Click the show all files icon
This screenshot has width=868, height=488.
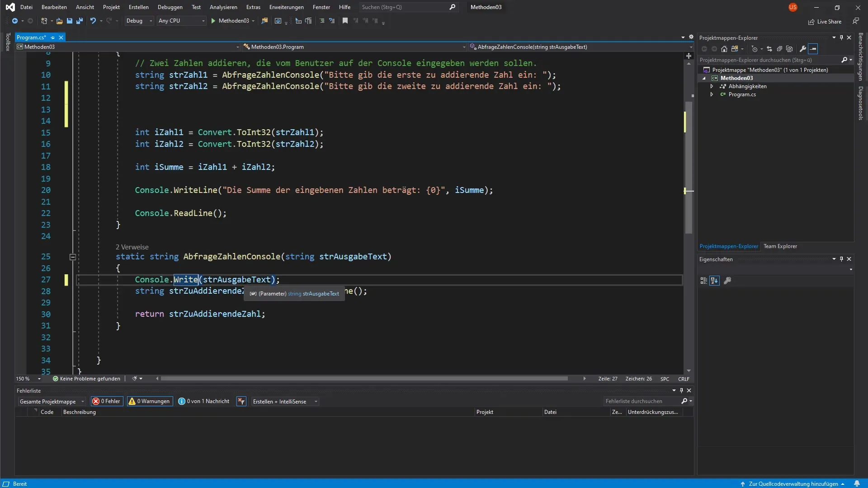click(789, 49)
